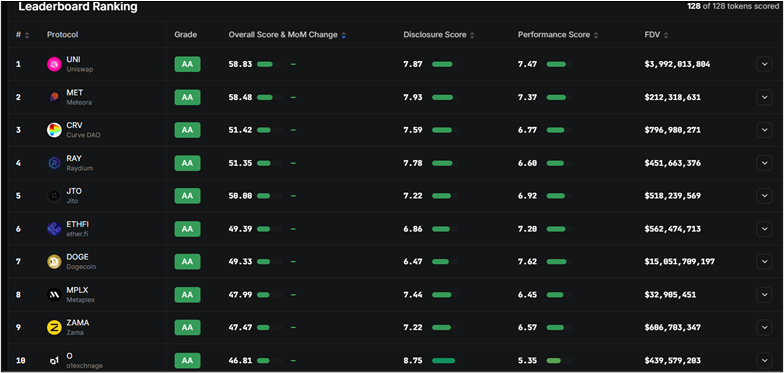Expand the ZAMA row chevron
Image resolution: width=784 pixels, height=373 pixels.
764,328
